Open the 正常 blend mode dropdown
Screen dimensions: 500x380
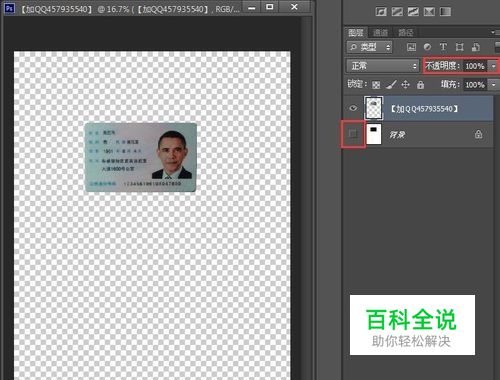point(383,66)
